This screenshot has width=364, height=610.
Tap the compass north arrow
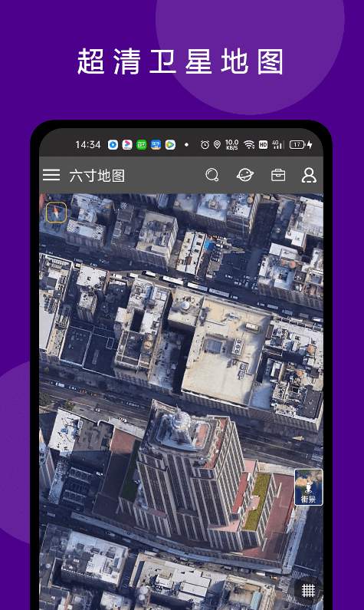[57, 213]
